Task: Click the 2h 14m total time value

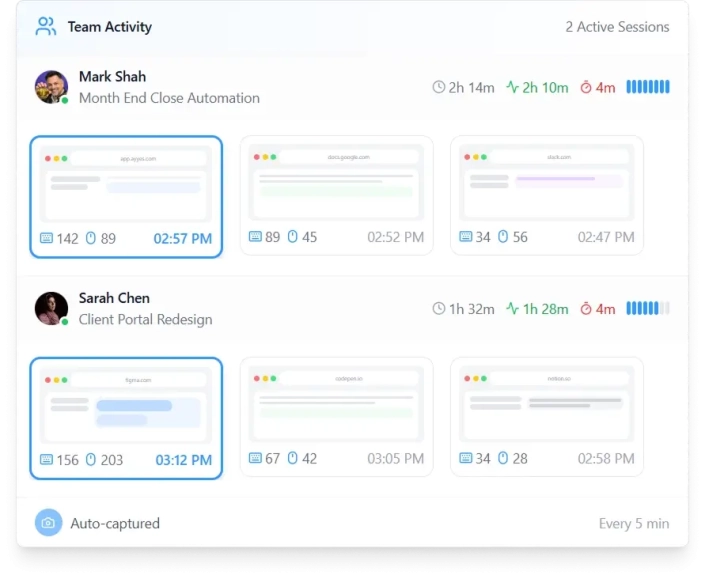Action: coord(471,88)
